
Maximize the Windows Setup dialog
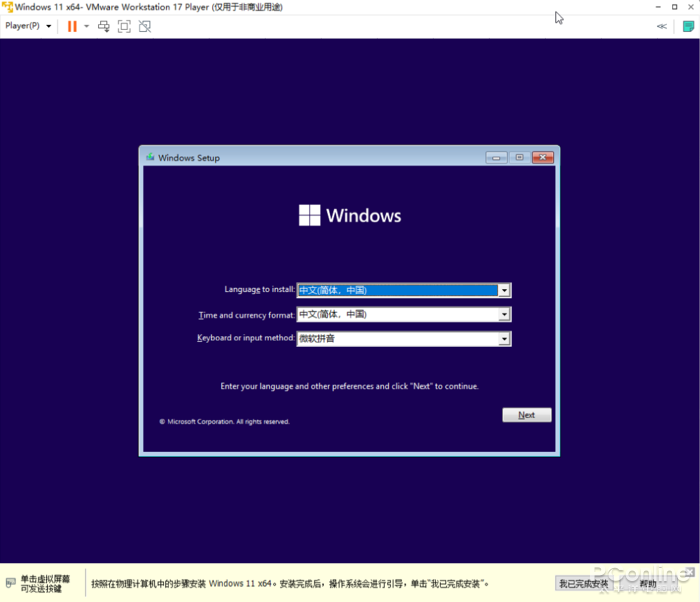click(x=519, y=158)
